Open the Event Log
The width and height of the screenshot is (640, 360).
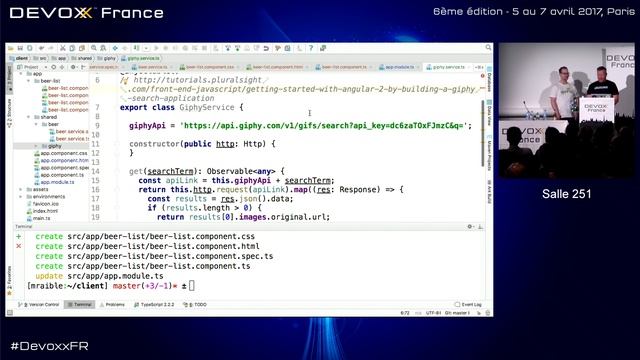click(468, 304)
